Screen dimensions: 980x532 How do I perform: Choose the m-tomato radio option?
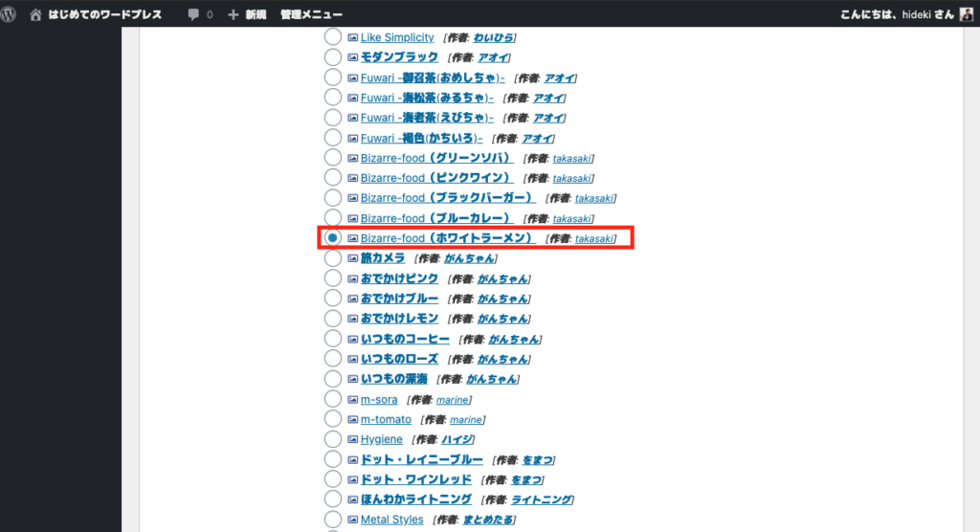coord(332,419)
